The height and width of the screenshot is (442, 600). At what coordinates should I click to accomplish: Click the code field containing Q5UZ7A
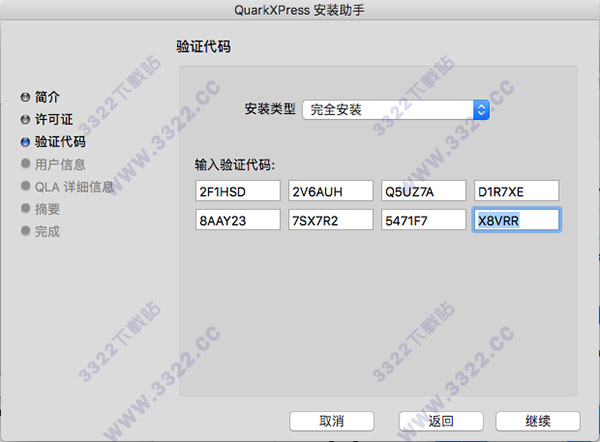coord(424,191)
